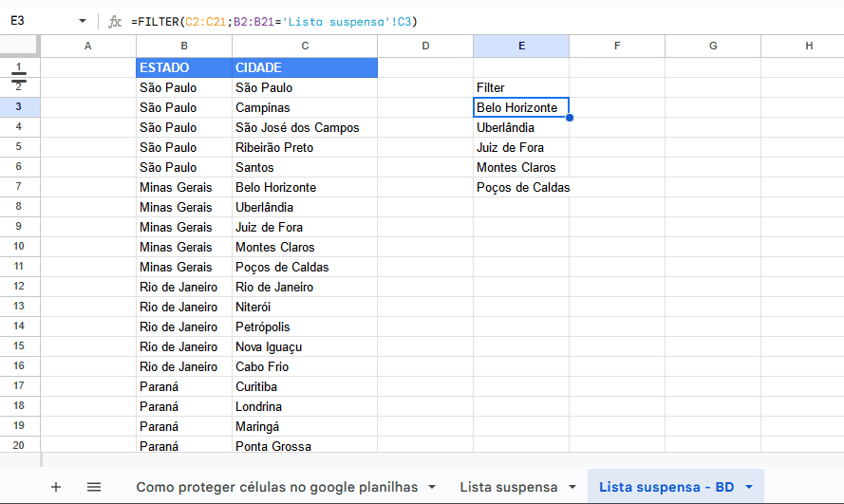Screen dimensions: 844x504
Task: Open Lista suspensa - BD tab menu arrow
Action: pyautogui.click(x=749, y=487)
